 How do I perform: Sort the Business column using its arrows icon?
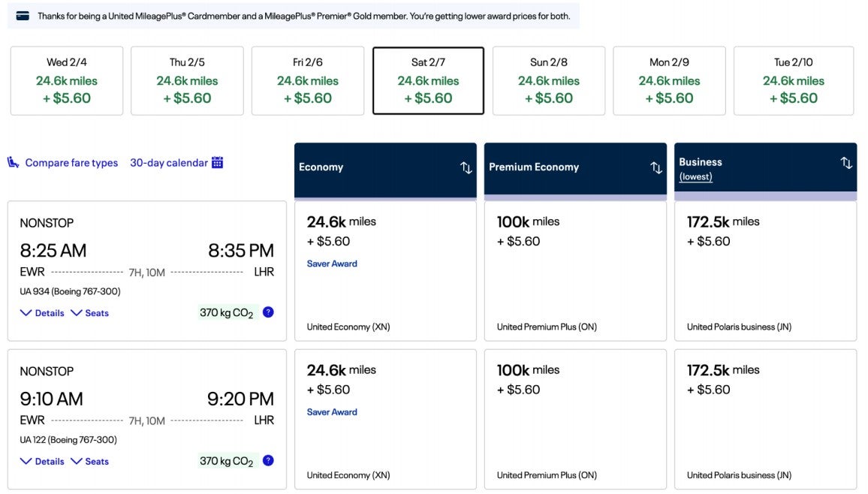pyautogui.click(x=846, y=161)
